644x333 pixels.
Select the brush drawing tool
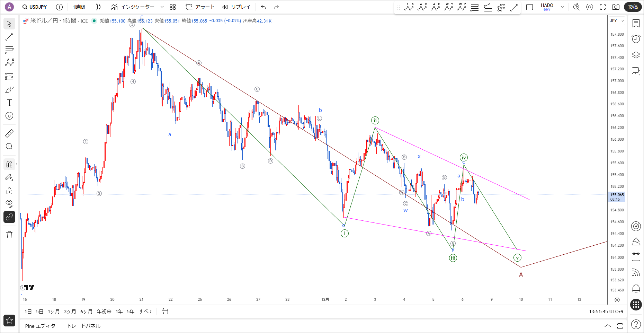[x=9, y=89]
